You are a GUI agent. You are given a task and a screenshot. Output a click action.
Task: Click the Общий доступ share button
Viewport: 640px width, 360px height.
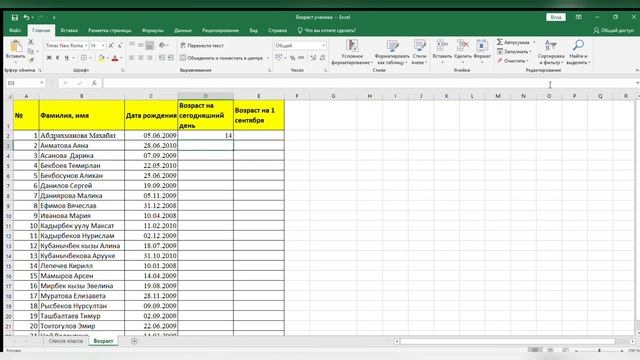tap(613, 31)
